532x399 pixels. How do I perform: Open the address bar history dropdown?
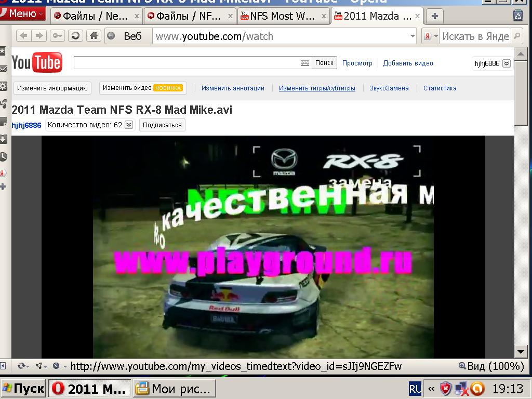pos(413,36)
